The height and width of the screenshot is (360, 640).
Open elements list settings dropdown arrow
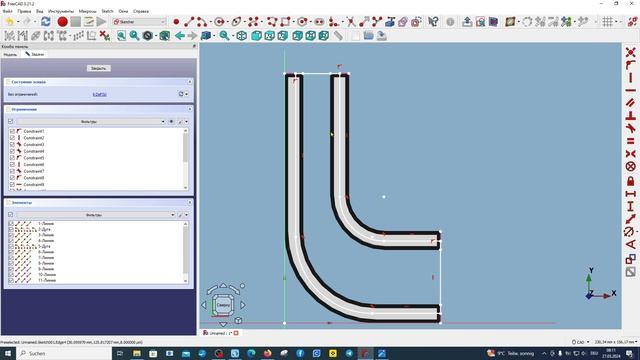[x=187, y=215]
